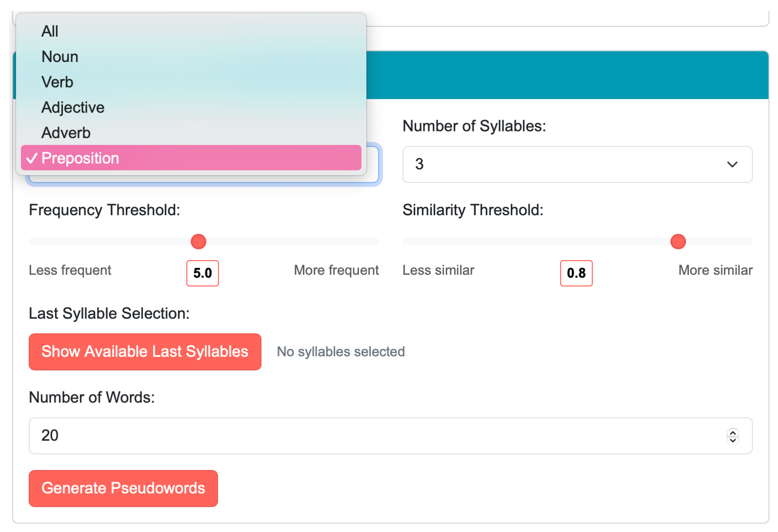The width and height of the screenshot is (778, 532).
Task: Choose the Adverb option
Action: click(66, 133)
